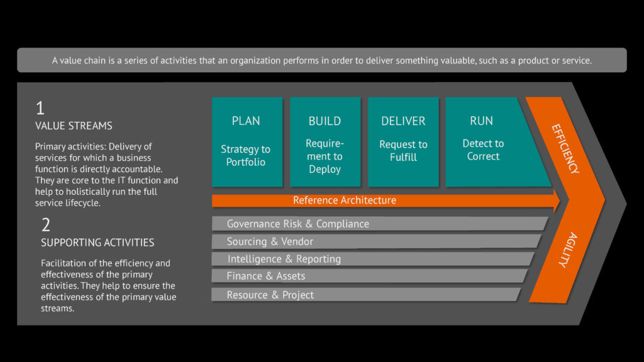The width and height of the screenshot is (644, 362).
Task: Click the PLAN Strategy to Portfolio box
Action: coord(247,142)
